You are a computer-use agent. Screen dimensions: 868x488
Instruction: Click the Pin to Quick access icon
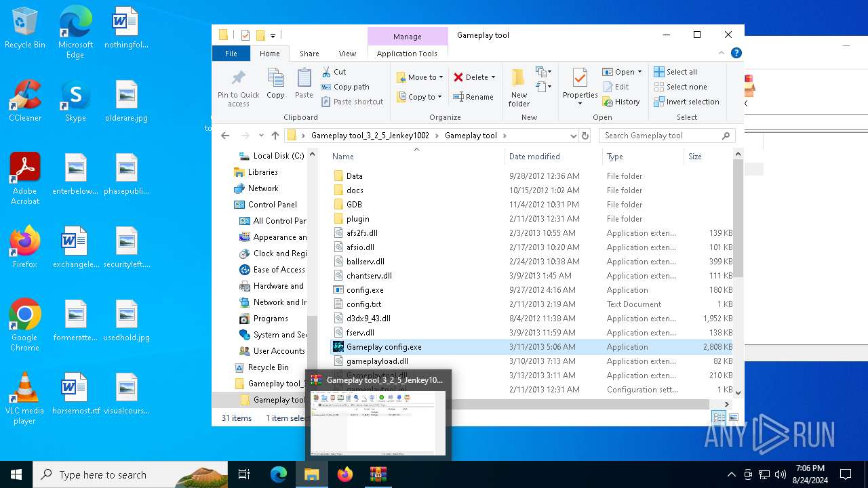click(x=238, y=87)
